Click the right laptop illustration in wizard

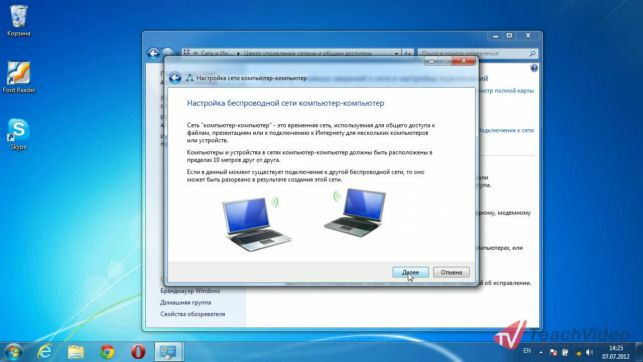[x=356, y=212]
